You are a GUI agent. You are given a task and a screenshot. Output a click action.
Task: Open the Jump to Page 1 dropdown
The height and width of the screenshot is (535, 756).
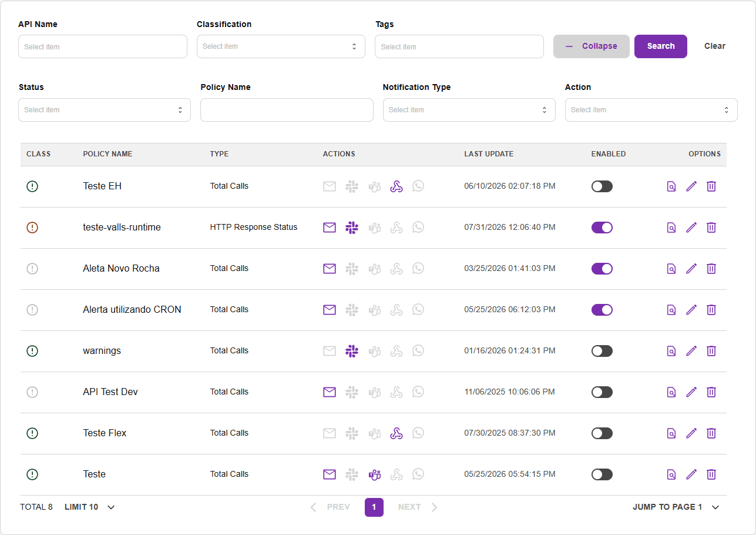[676, 507]
